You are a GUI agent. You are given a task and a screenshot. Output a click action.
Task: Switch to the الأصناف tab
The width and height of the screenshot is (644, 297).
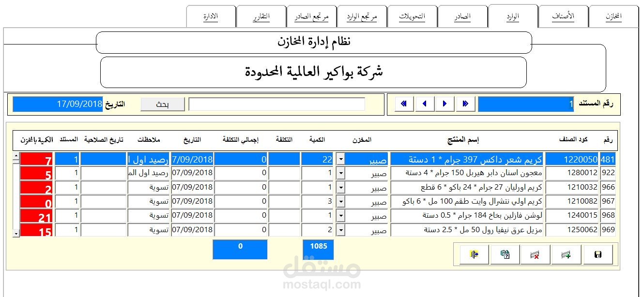tap(563, 15)
